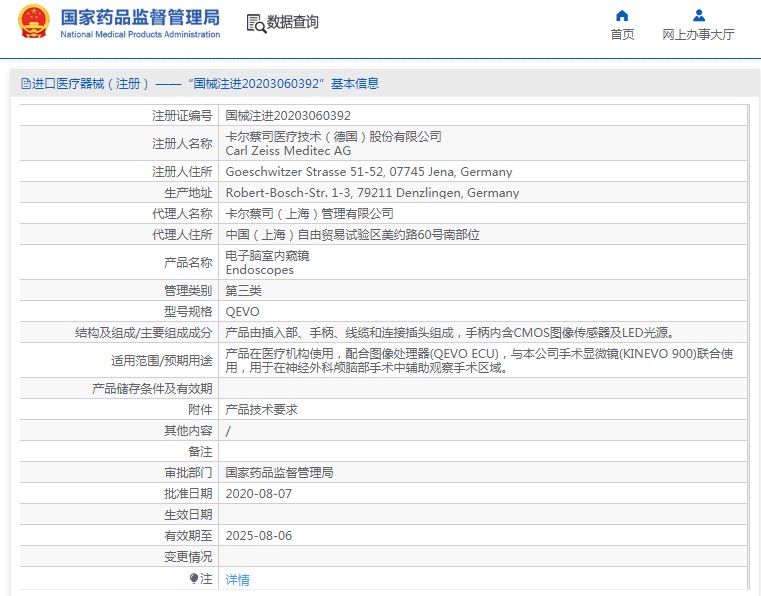Click the 注册人名称 label

point(182,144)
